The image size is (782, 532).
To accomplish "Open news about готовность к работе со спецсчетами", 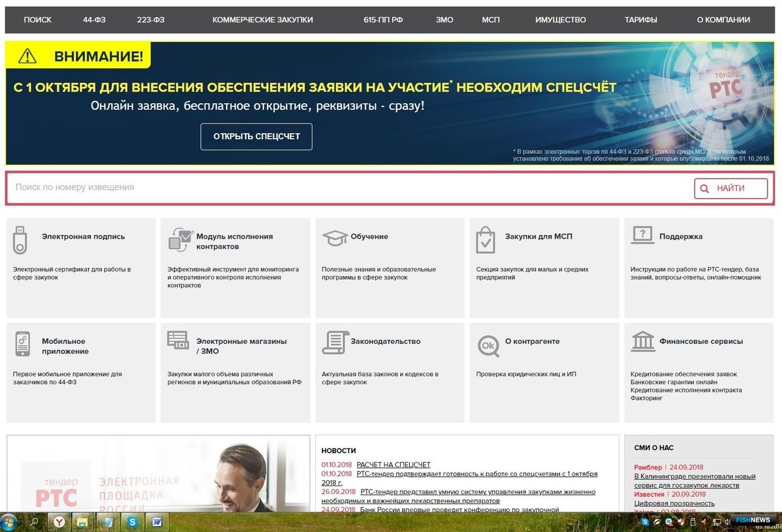I will pos(459,478).
